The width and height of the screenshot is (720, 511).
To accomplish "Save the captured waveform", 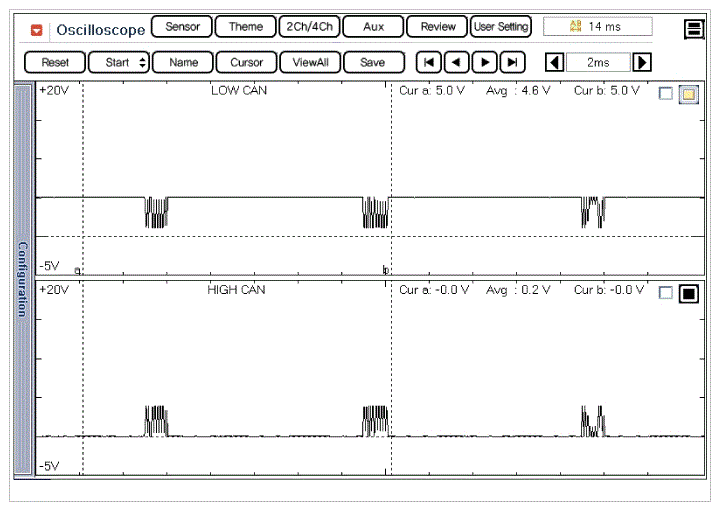I will pyautogui.click(x=374, y=62).
